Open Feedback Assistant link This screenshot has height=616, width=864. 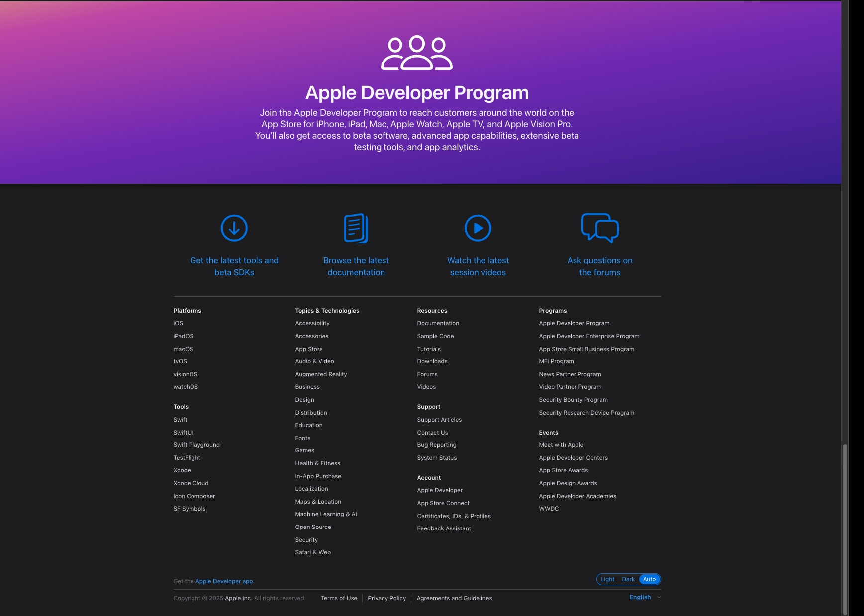[444, 528]
